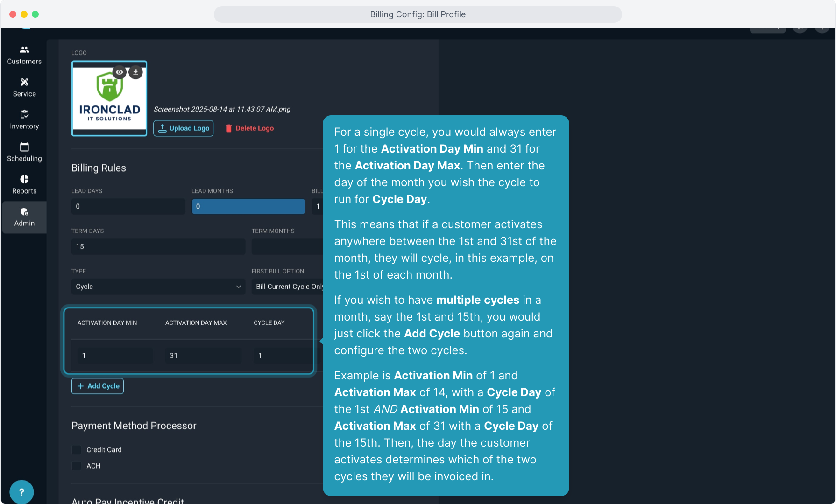The height and width of the screenshot is (504, 836).
Task: Click the Ironclad logo thumbnail
Action: click(x=109, y=98)
